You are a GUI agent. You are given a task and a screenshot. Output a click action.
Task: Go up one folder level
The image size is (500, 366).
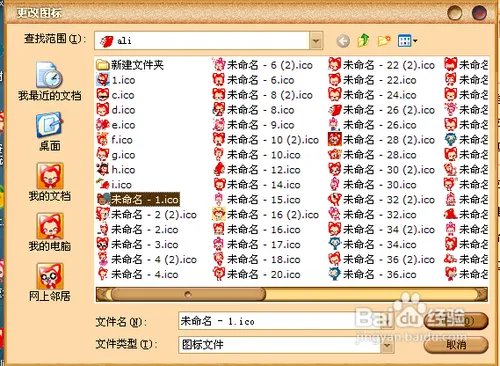coord(363,41)
